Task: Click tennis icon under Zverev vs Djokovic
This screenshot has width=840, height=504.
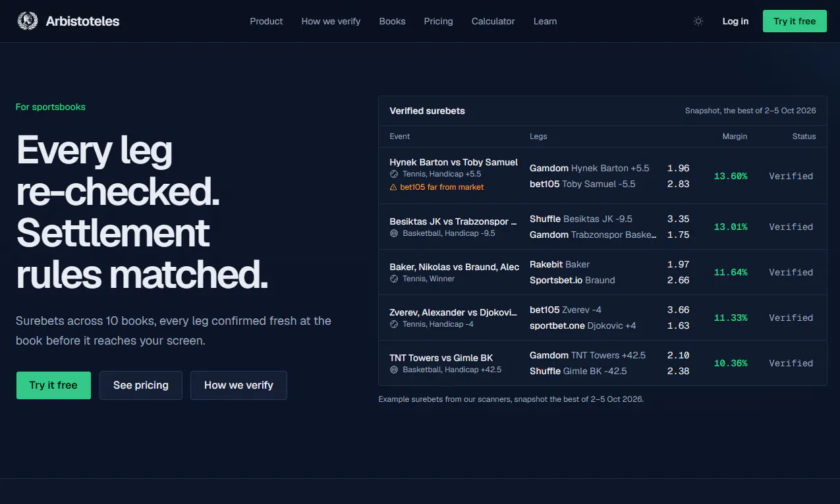Action: click(x=394, y=324)
